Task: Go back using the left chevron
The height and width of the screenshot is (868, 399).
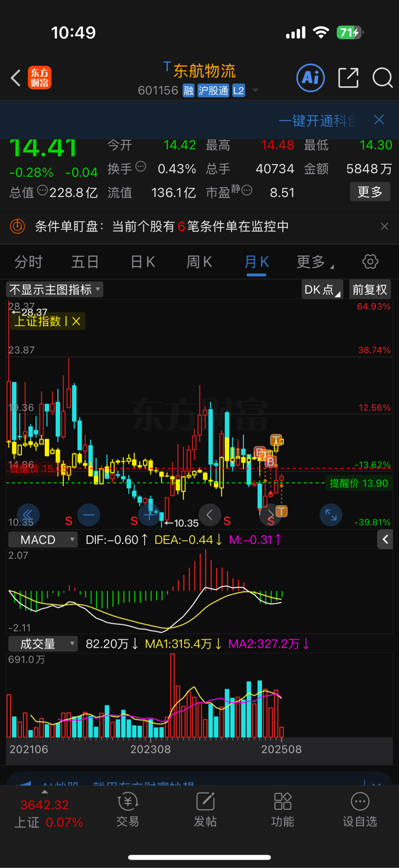Action: tap(16, 78)
